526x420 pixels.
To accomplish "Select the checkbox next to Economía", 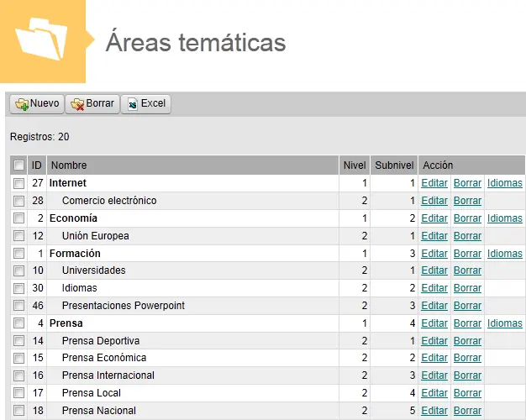I will pyautogui.click(x=18, y=218).
